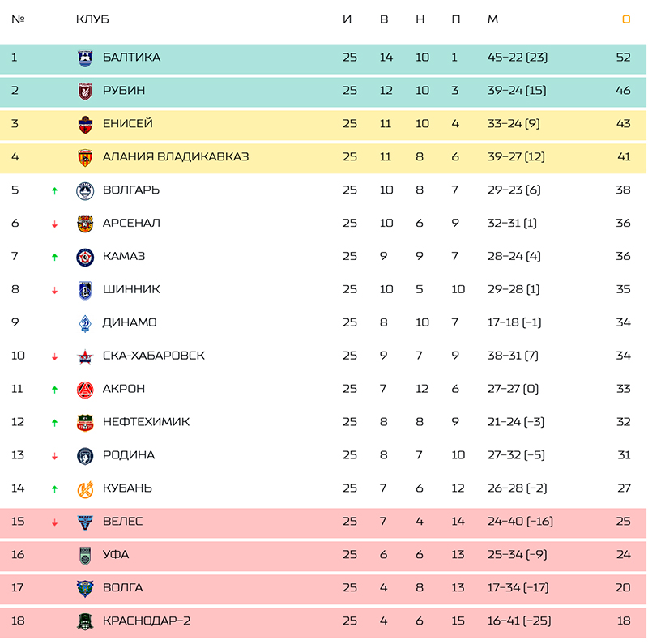Click the Балтика club logo
This screenshot has height=644, width=648.
coord(85,58)
